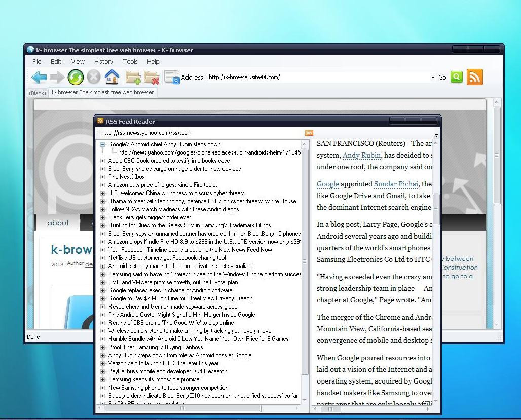Click the K-Browser globe icon in title bar

pos(30,50)
